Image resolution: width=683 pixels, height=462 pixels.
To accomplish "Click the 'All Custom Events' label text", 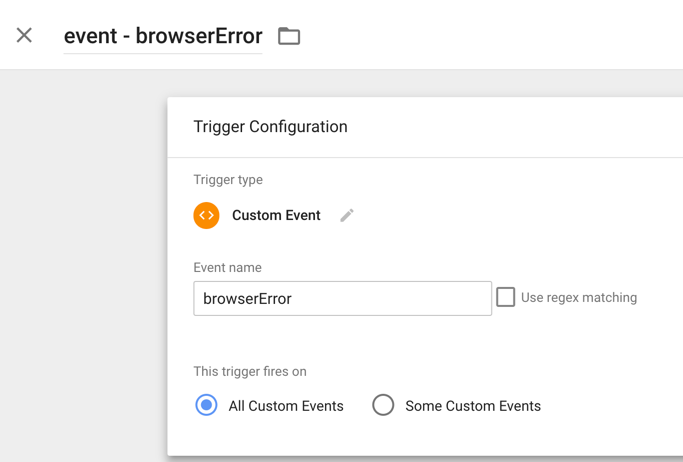I will tap(286, 406).
